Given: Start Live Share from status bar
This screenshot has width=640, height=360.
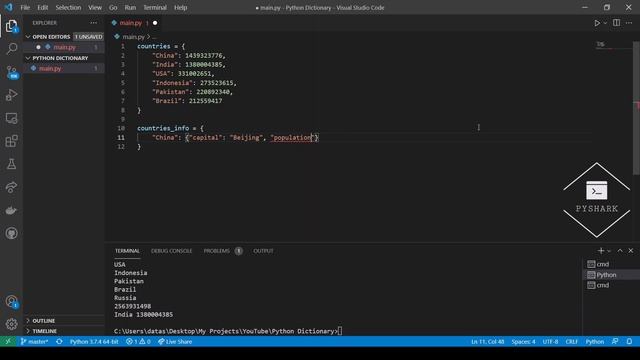Looking at the screenshot, I should click(175, 342).
